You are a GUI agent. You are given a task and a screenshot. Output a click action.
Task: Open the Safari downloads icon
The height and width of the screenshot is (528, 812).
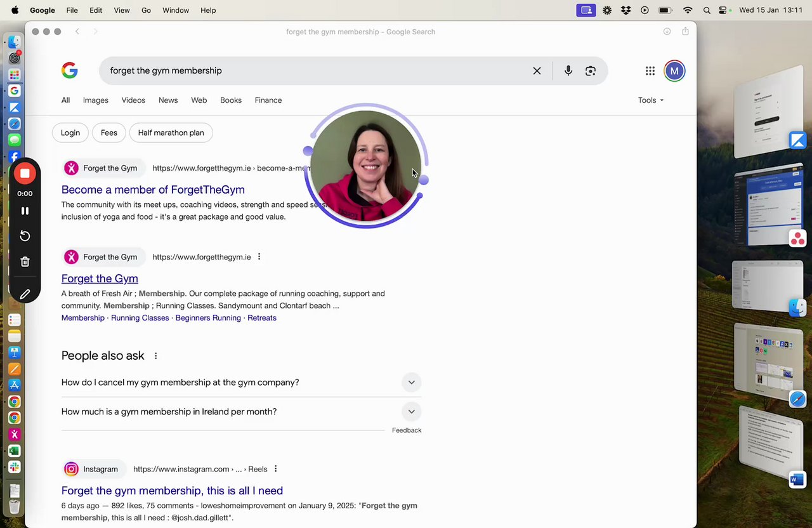coord(667,32)
